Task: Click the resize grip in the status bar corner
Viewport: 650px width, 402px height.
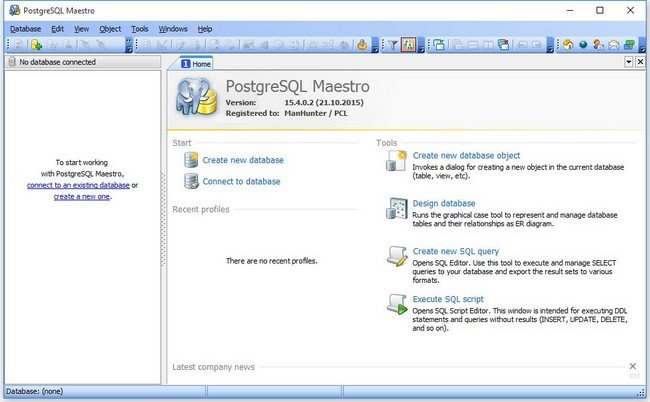Action: pos(640,392)
